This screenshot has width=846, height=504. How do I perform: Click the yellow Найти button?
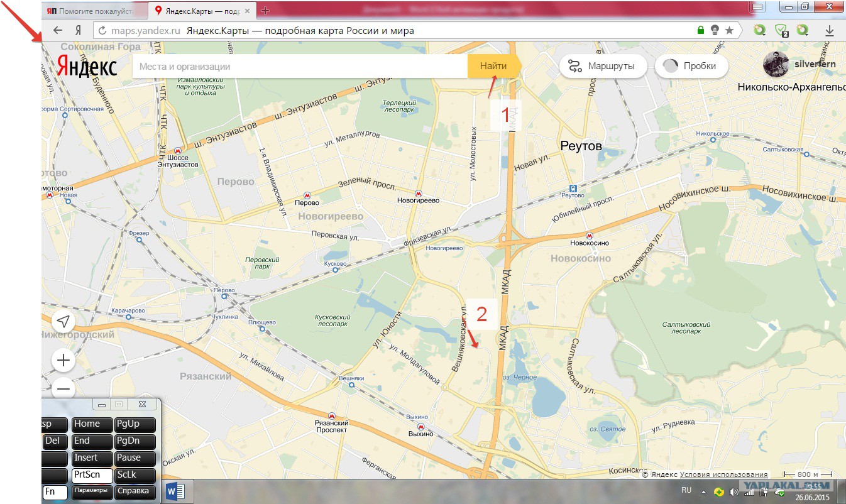tap(494, 66)
